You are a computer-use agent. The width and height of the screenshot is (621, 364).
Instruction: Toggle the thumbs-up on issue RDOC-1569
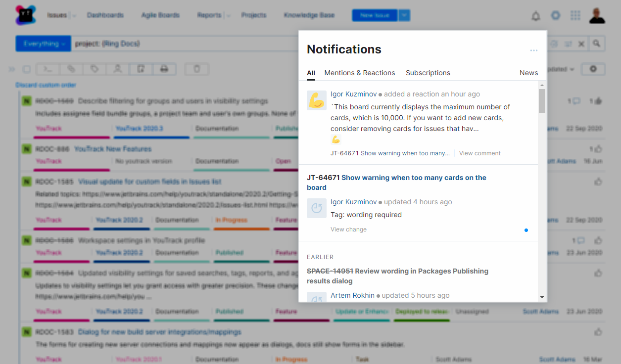click(597, 100)
